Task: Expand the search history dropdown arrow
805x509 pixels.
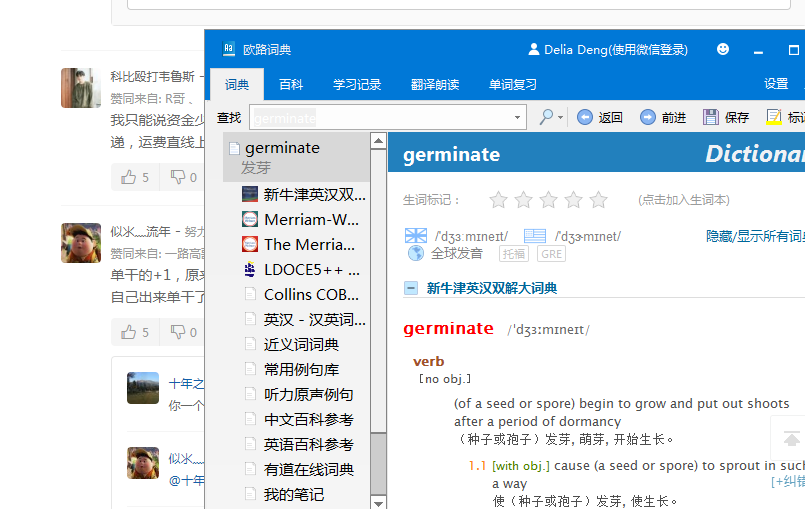Action: pyautogui.click(x=518, y=118)
